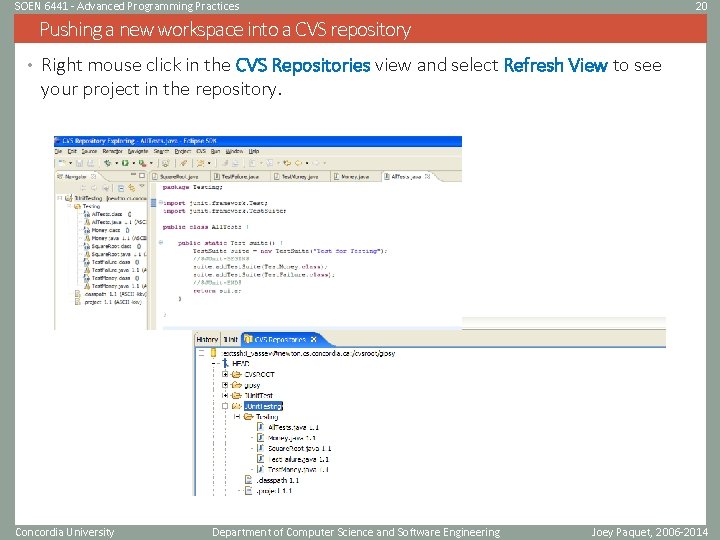
Task: Open the Search menu
Action: pyautogui.click(x=161, y=151)
